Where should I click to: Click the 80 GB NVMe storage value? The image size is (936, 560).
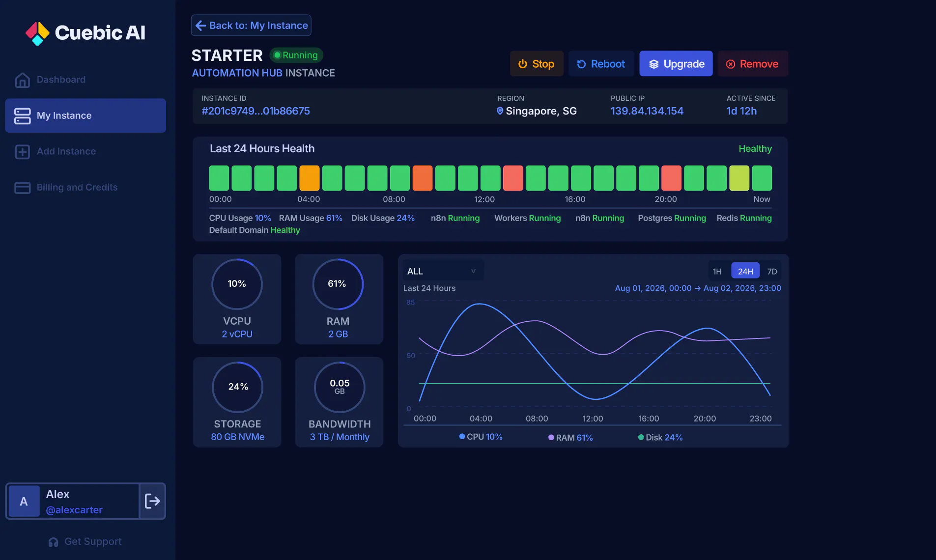click(x=238, y=437)
